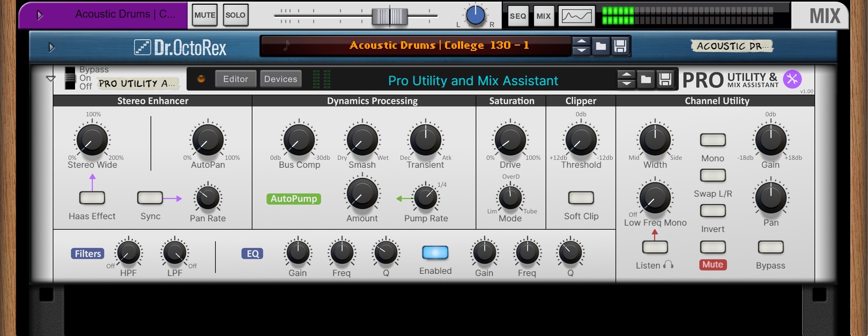Image resolution: width=868 pixels, height=336 pixels.
Task: Click the Saturation Mode knob
Action: (510, 197)
